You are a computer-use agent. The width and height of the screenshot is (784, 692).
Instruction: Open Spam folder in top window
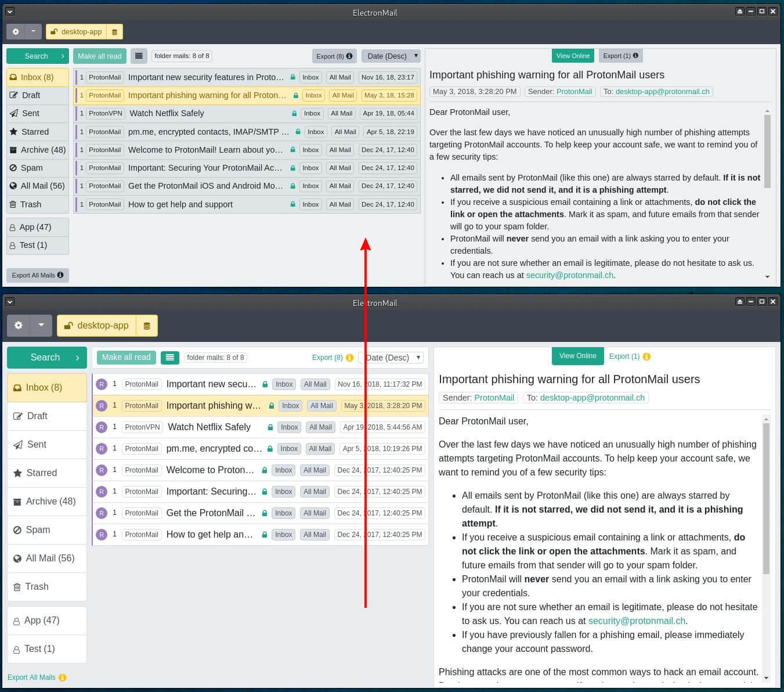point(38,168)
